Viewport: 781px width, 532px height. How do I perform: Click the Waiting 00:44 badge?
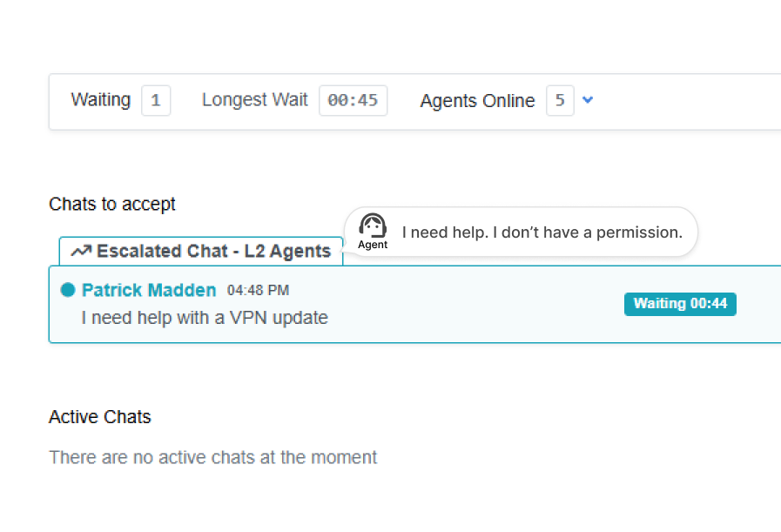click(x=680, y=304)
